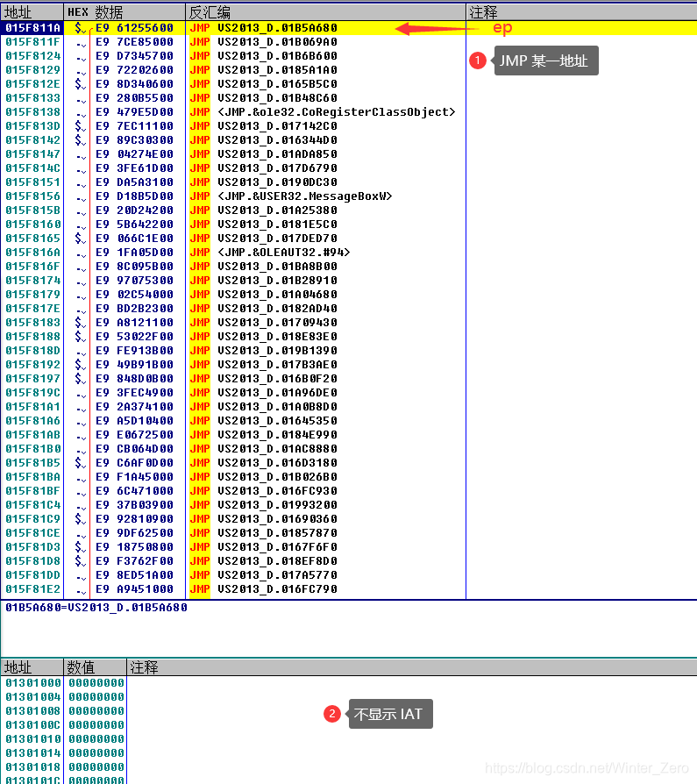Click hex bytes E9 DA5A3100
697x784 pixels.
point(134,182)
